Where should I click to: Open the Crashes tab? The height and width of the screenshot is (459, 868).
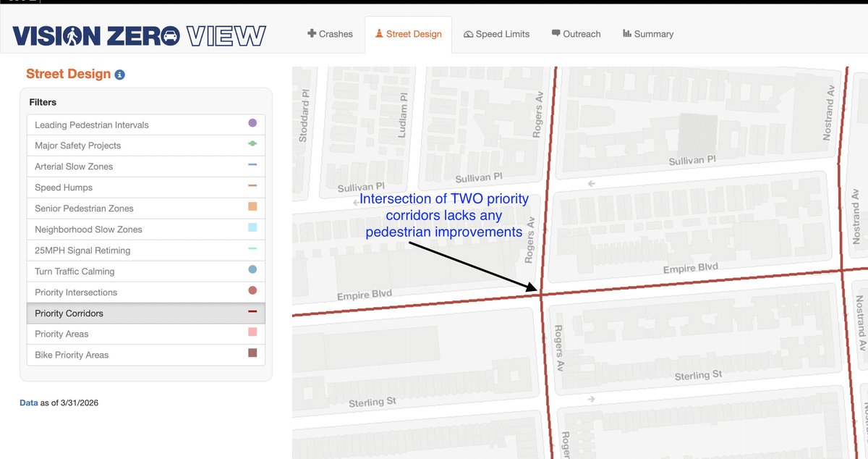[330, 34]
